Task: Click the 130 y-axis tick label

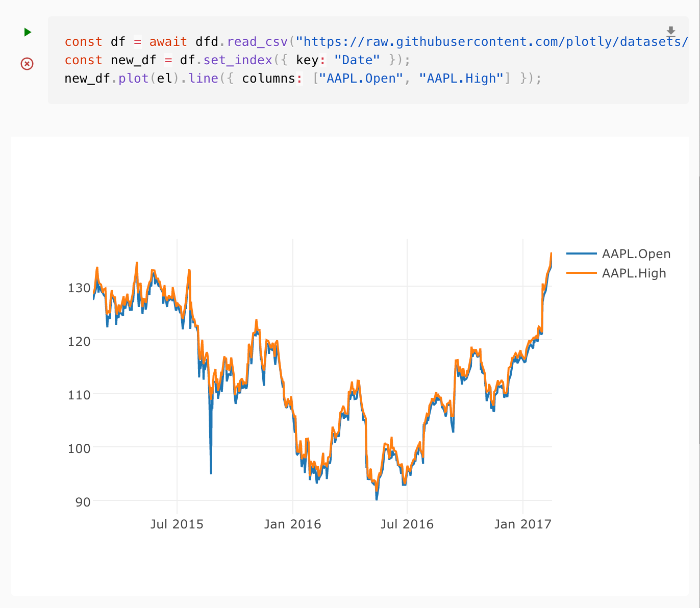Action: pos(79,288)
